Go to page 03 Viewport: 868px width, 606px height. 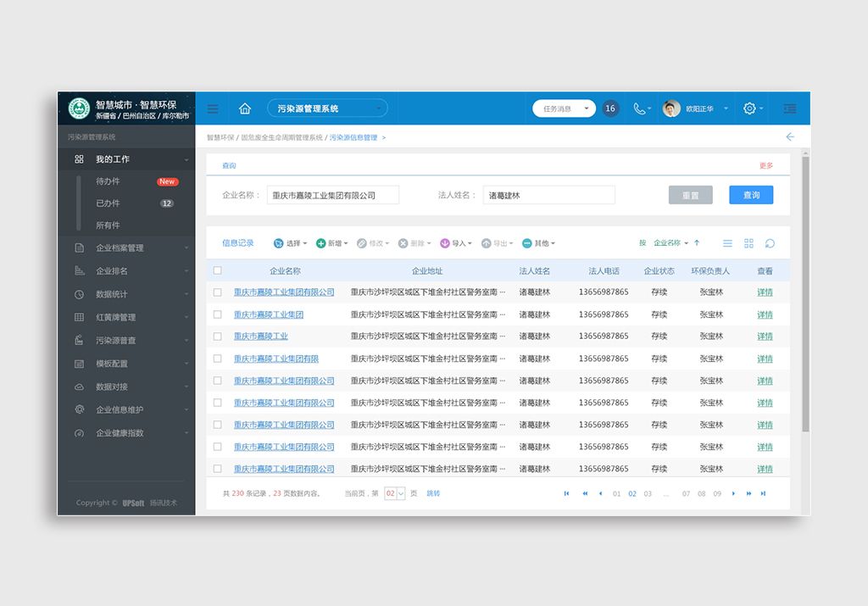[x=648, y=493]
